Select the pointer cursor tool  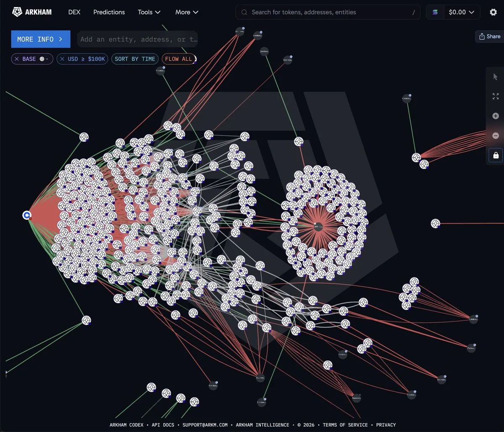click(496, 76)
